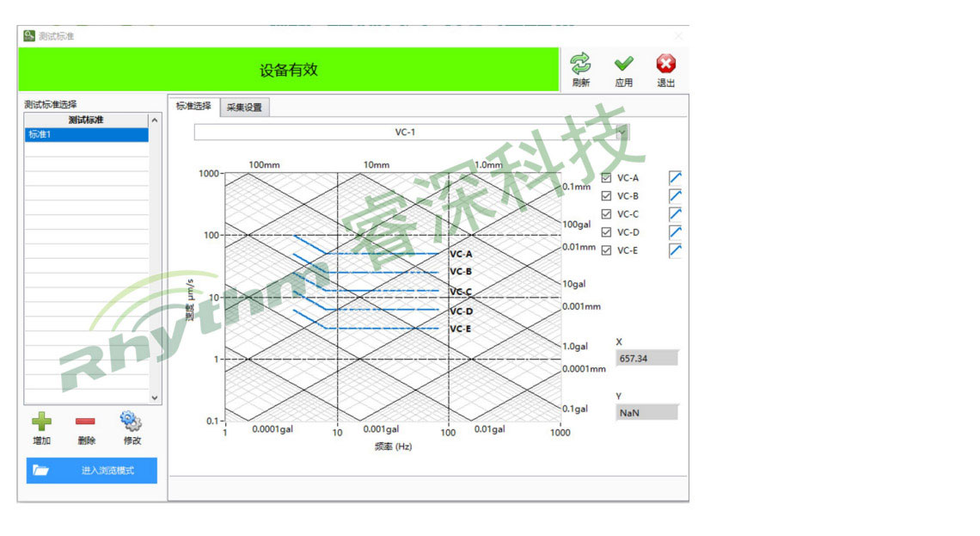Click the red X exit icon
This screenshot has width=980, height=536.
[665, 63]
